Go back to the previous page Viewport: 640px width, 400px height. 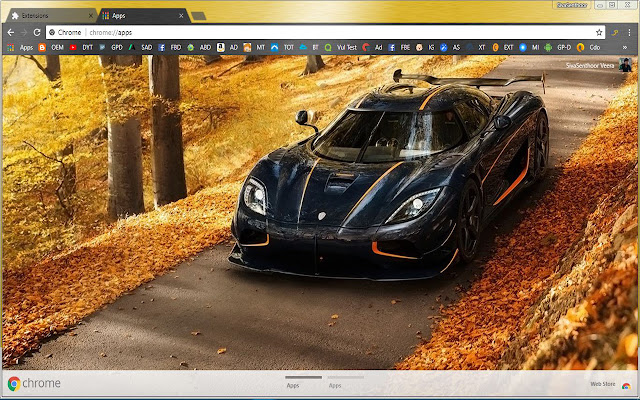point(11,32)
